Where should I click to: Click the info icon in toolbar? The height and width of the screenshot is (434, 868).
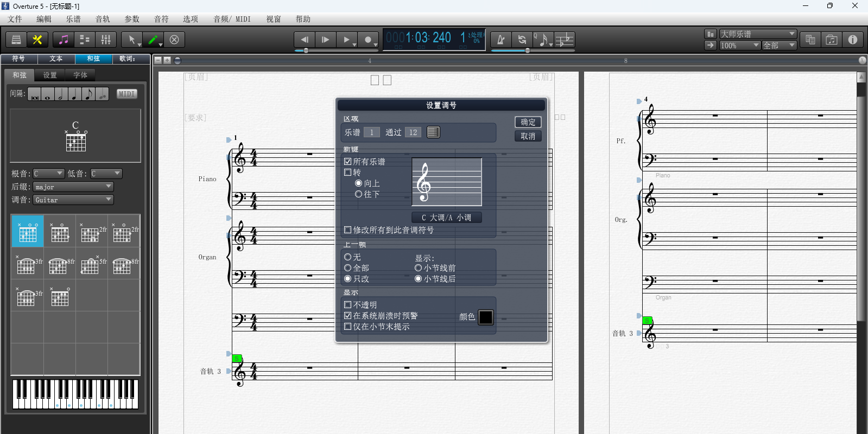(x=852, y=40)
